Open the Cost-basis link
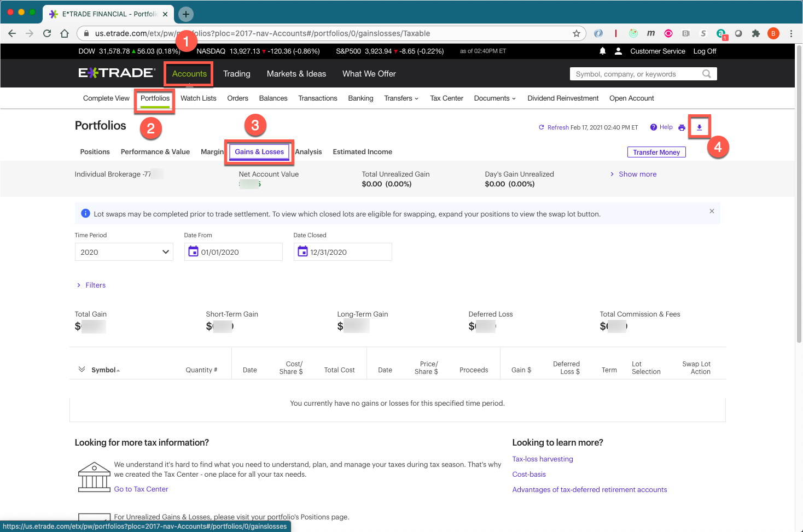803x532 pixels. pos(529,475)
